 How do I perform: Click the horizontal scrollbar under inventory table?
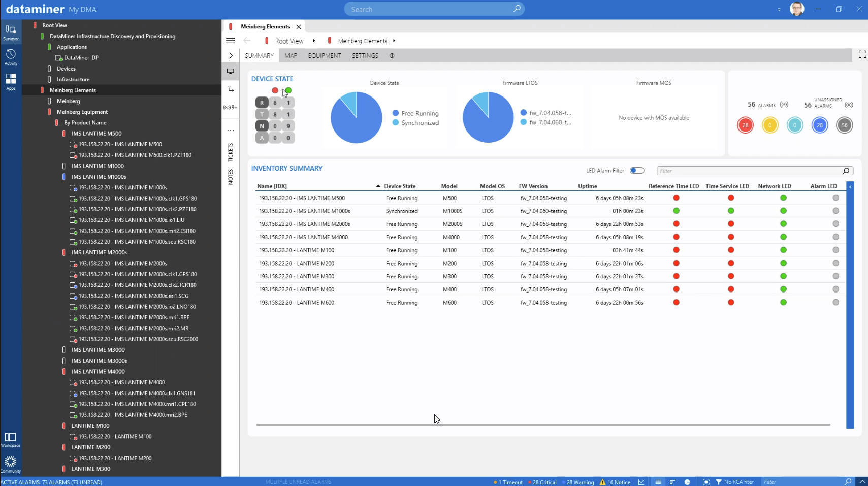543,425
